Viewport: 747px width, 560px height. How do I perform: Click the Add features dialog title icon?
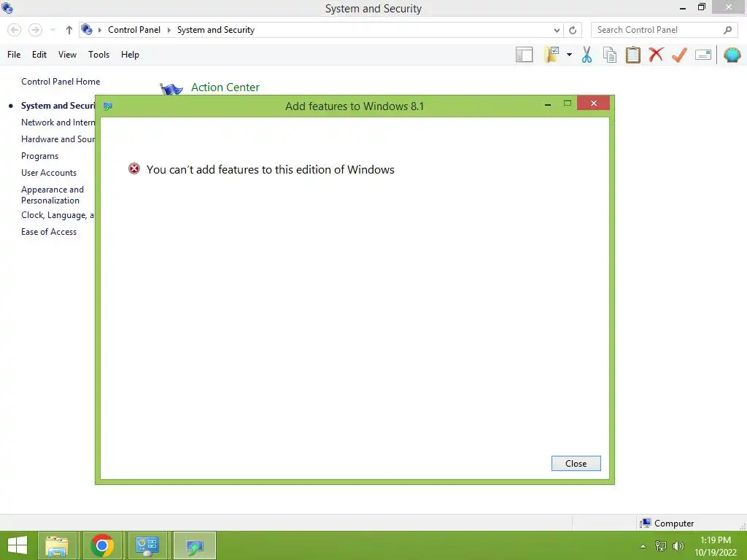coord(108,106)
